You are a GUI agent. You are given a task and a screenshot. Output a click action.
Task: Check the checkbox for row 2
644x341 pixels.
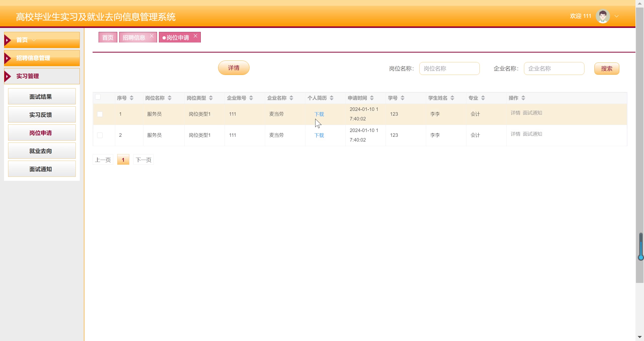100,135
